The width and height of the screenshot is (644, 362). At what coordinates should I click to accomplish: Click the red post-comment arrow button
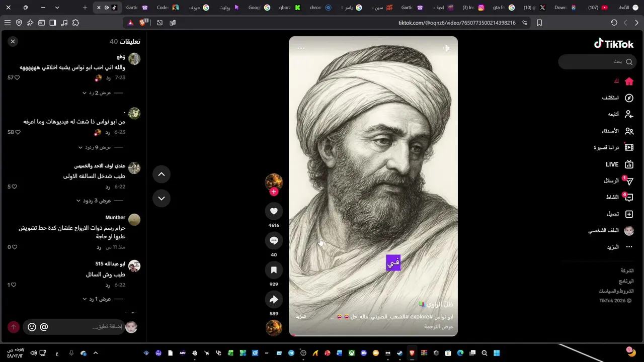point(14,327)
